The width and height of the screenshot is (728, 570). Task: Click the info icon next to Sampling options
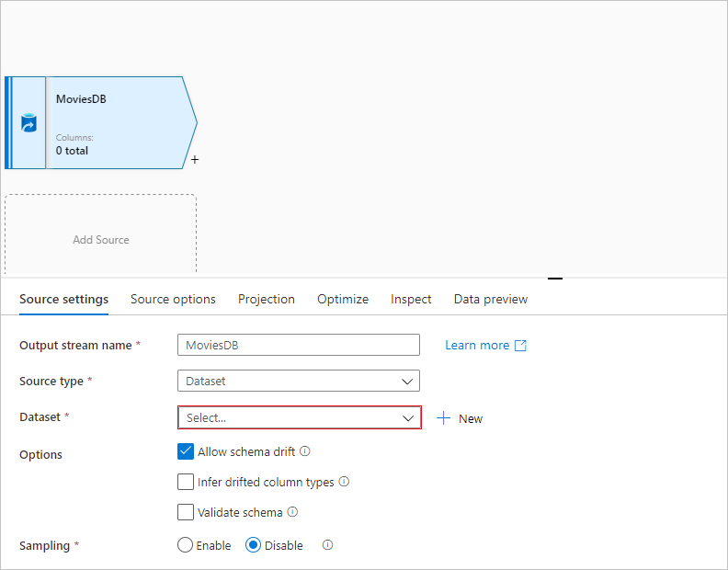point(327,545)
